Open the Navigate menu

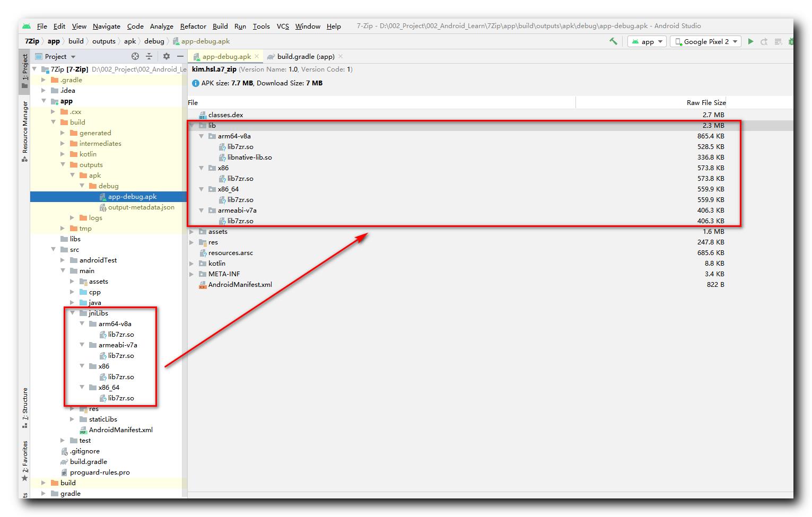(x=107, y=26)
